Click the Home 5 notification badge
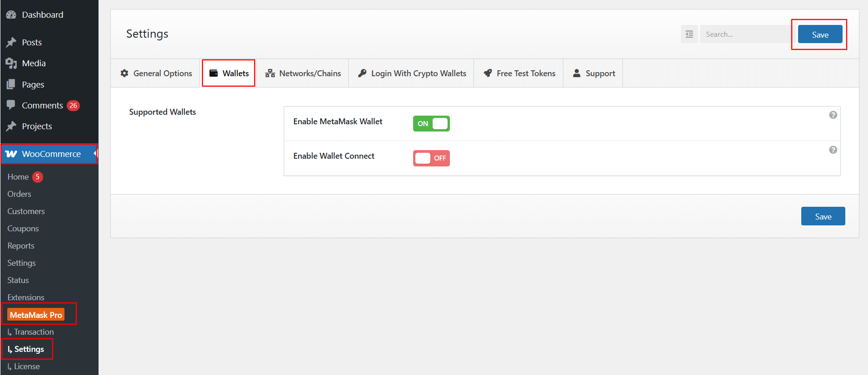This screenshot has width=868, height=375. tap(38, 177)
